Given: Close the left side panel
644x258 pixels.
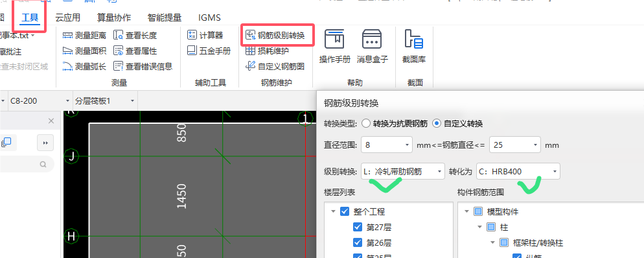Looking at the screenshot, I should pos(51,121).
